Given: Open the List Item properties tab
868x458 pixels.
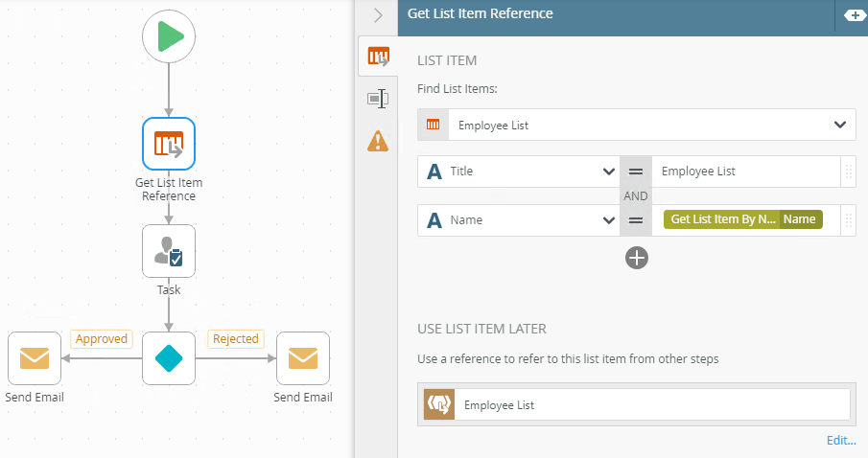Looking at the screenshot, I should click(378, 58).
